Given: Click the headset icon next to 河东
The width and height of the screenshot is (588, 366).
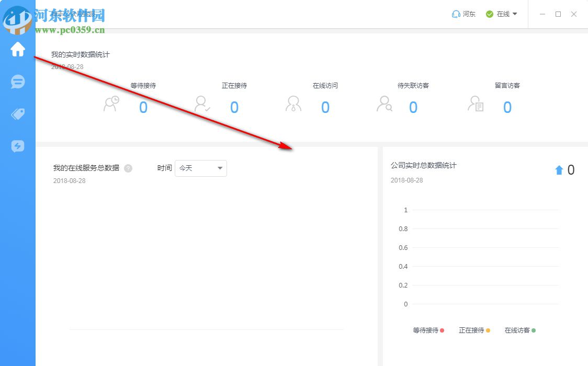Looking at the screenshot, I should coord(455,14).
